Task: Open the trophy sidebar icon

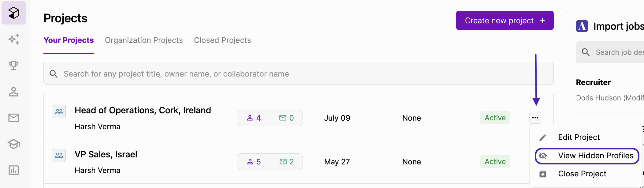Action: pyautogui.click(x=14, y=65)
